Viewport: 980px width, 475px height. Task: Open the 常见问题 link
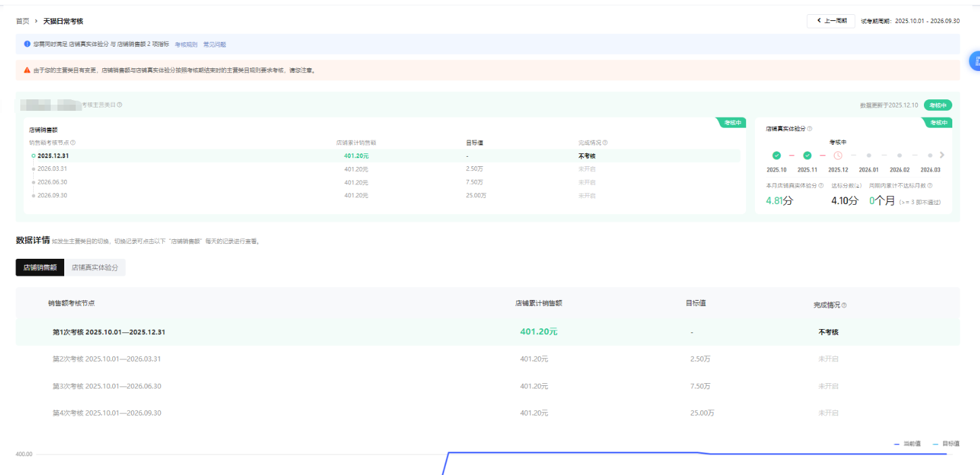(x=214, y=45)
